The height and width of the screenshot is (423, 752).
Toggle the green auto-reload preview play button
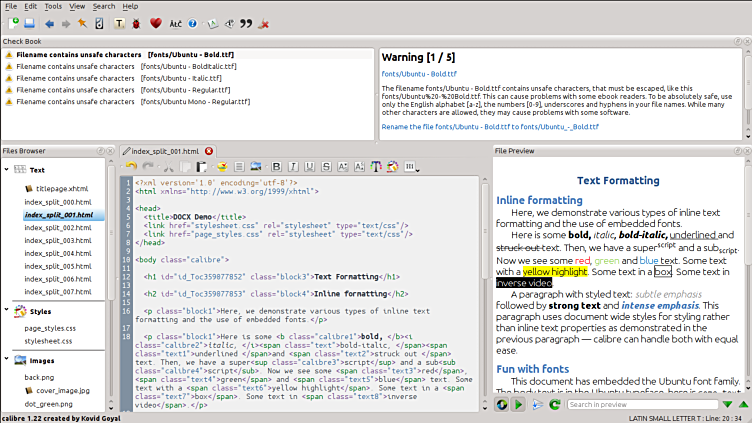(x=518, y=404)
